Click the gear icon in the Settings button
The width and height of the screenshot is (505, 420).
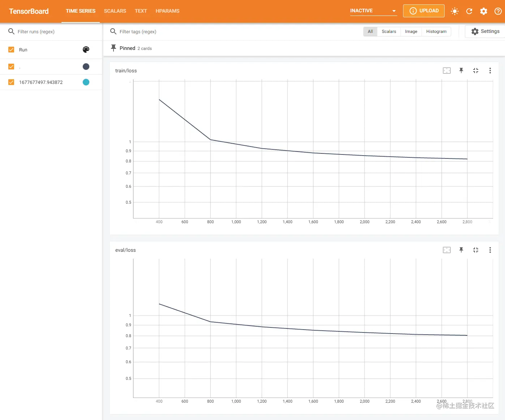point(475,31)
